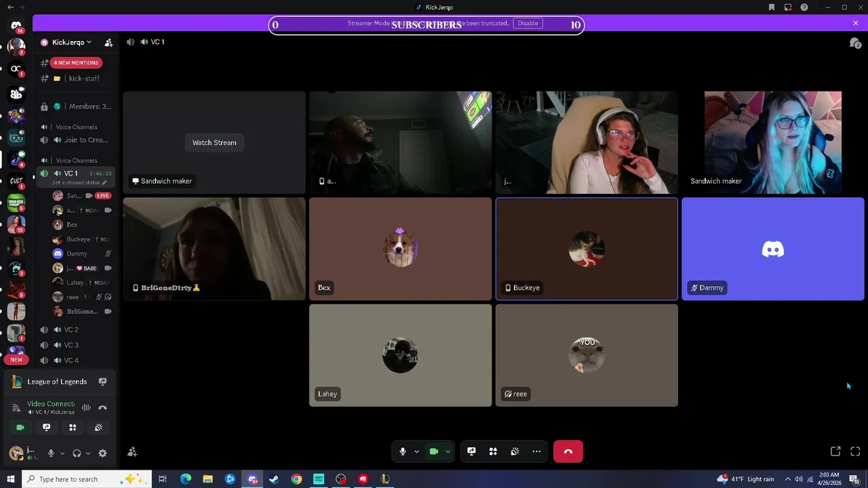Open the kick-staff channel

tap(77, 79)
